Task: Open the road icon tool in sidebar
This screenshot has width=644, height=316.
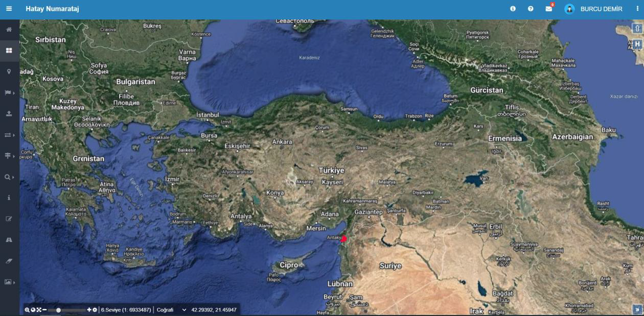Action: pos(9,239)
